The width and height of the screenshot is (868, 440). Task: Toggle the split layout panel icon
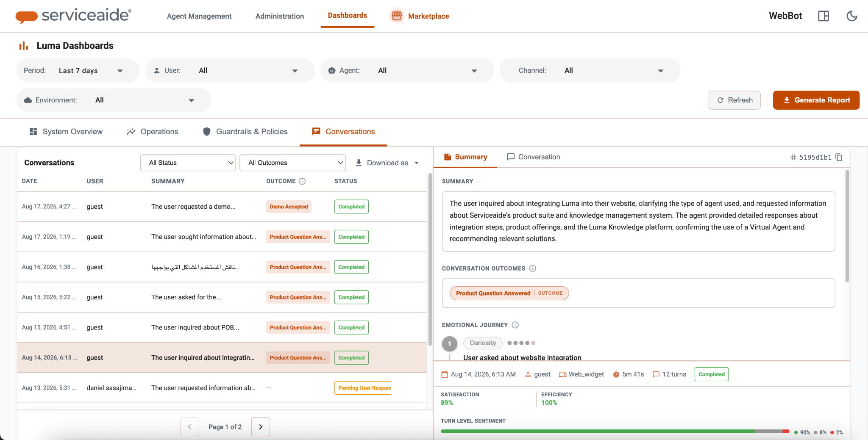[x=823, y=16]
